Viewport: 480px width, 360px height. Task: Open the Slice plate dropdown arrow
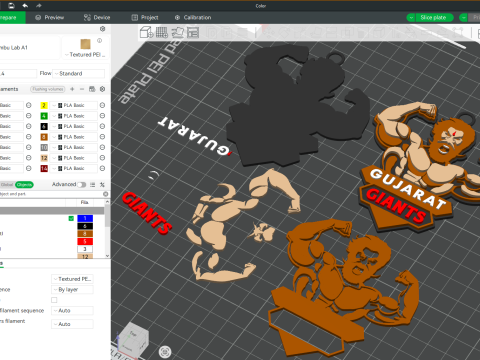tap(411, 18)
